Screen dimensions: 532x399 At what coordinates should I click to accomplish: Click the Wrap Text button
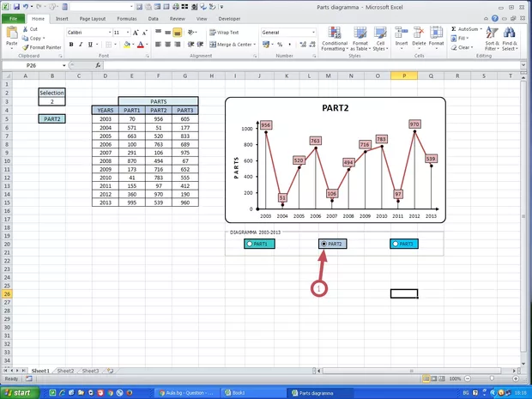click(225, 33)
